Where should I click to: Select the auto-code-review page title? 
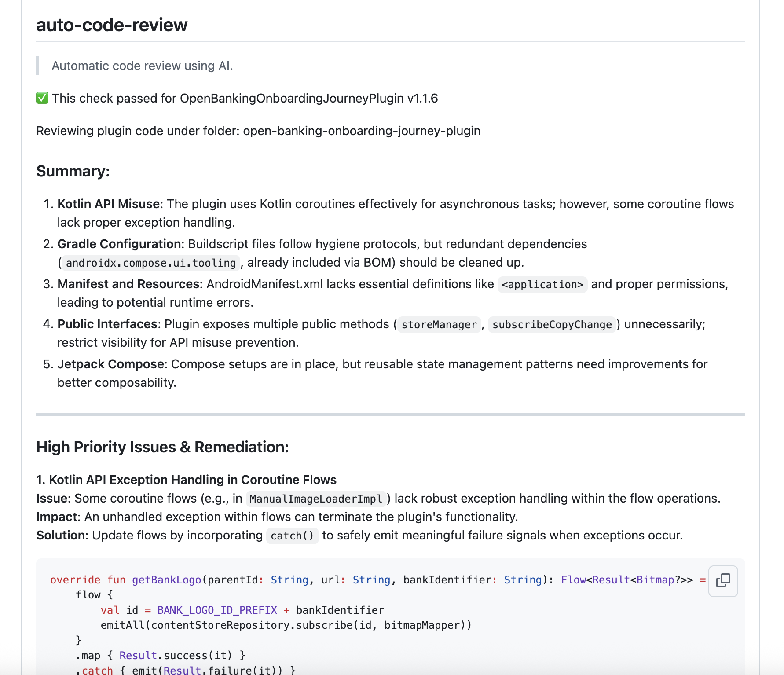(111, 25)
